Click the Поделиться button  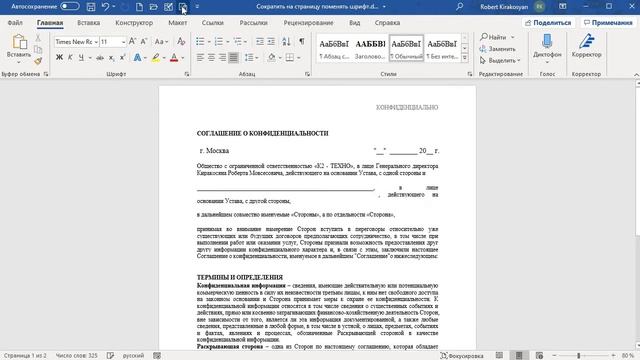(548, 23)
